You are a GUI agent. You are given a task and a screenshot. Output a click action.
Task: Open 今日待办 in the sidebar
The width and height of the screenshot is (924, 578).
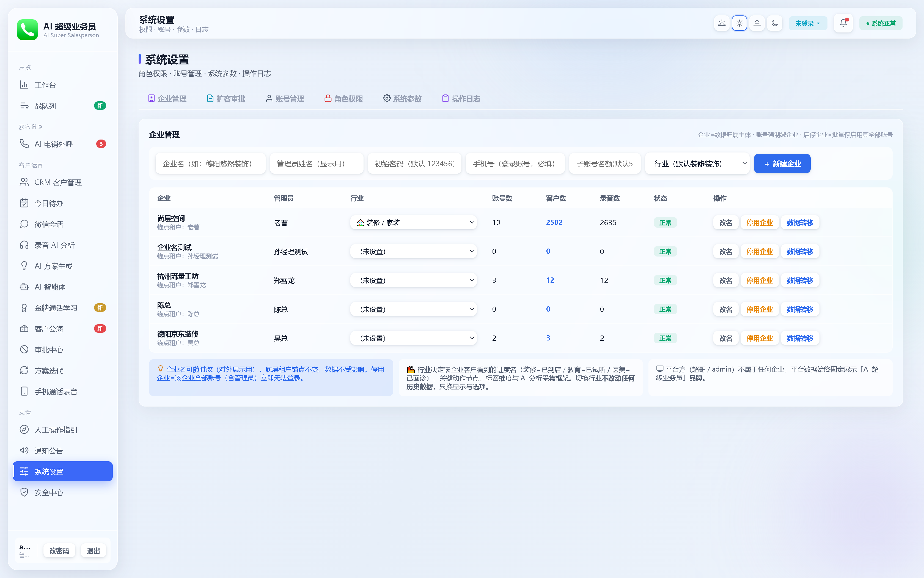tap(63, 203)
